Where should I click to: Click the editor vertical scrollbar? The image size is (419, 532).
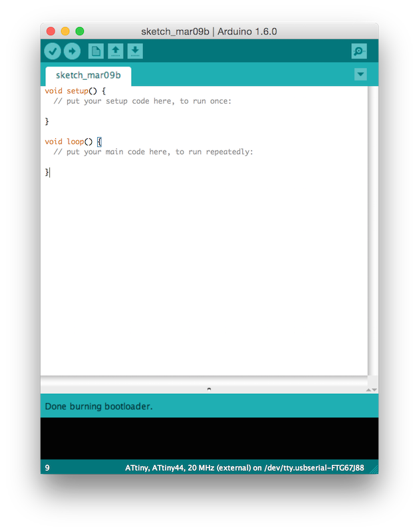click(x=373, y=231)
